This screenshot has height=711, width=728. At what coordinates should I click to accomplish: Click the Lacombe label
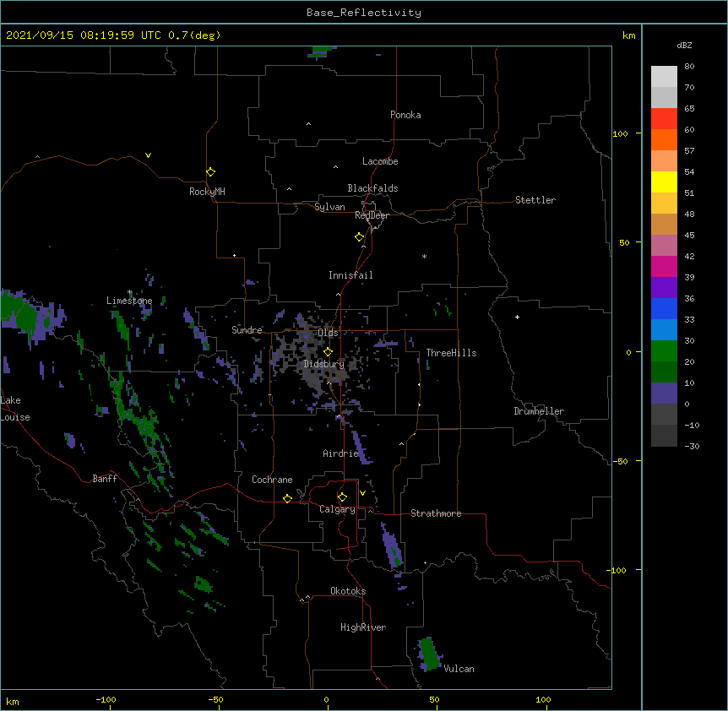(x=380, y=161)
